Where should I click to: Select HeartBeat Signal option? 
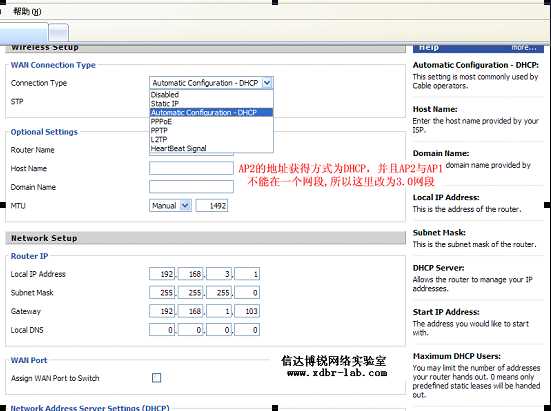point(211,148)
